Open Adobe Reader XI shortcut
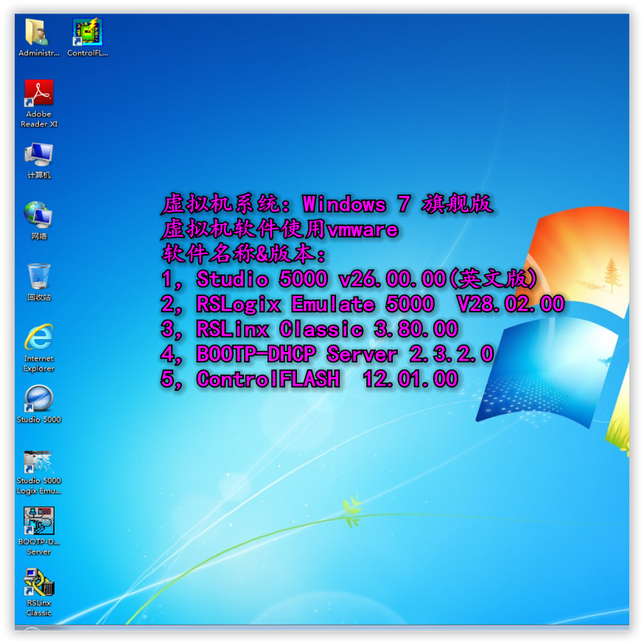The width and height of the screenshot is (644, 644). click(x=39, y=93)
